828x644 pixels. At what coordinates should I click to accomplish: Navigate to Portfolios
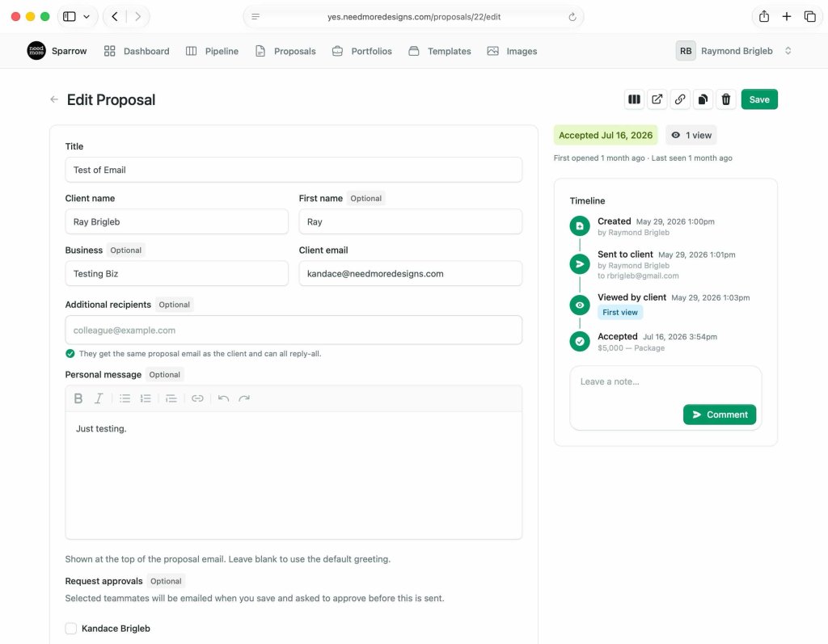[x=361, y=51]
